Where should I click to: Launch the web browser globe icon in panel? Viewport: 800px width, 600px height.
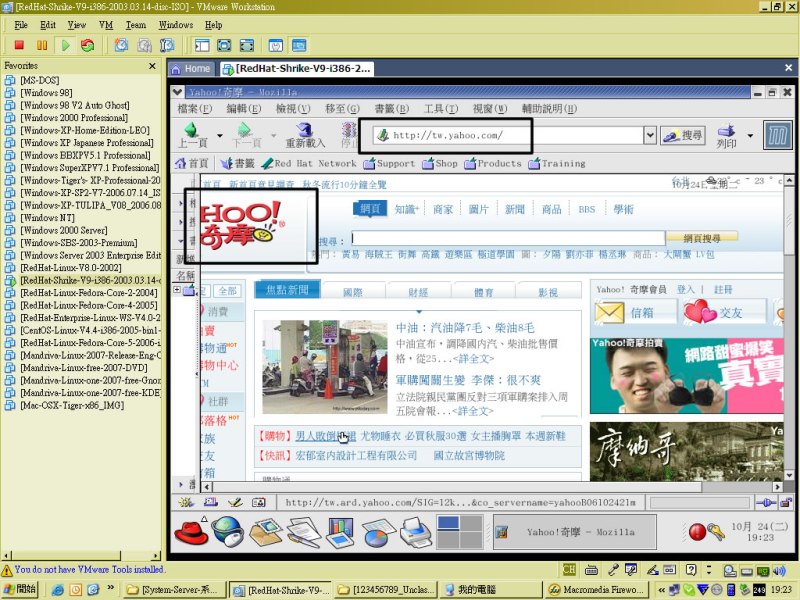coord(228,531)
